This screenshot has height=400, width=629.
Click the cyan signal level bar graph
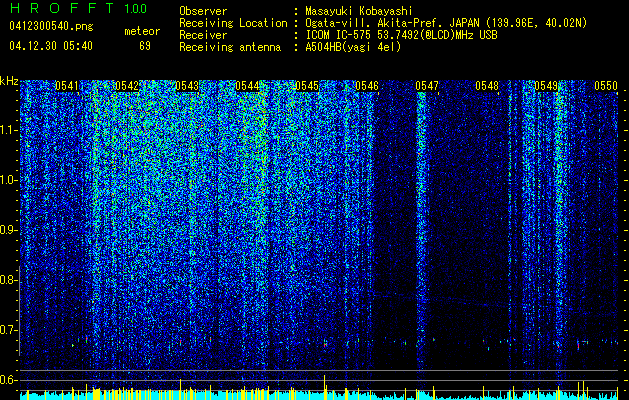pos(319,394)
